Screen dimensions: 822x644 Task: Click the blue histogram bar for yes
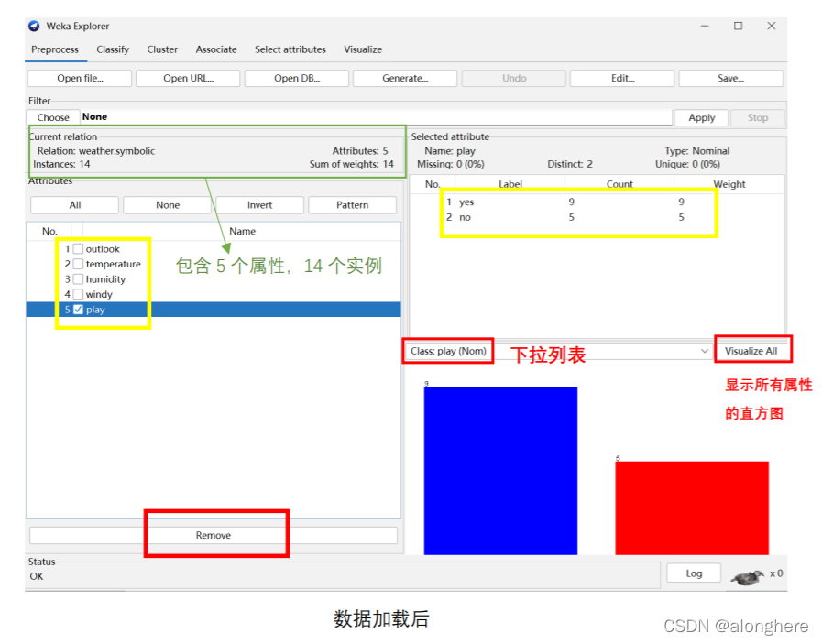[500, 471]
